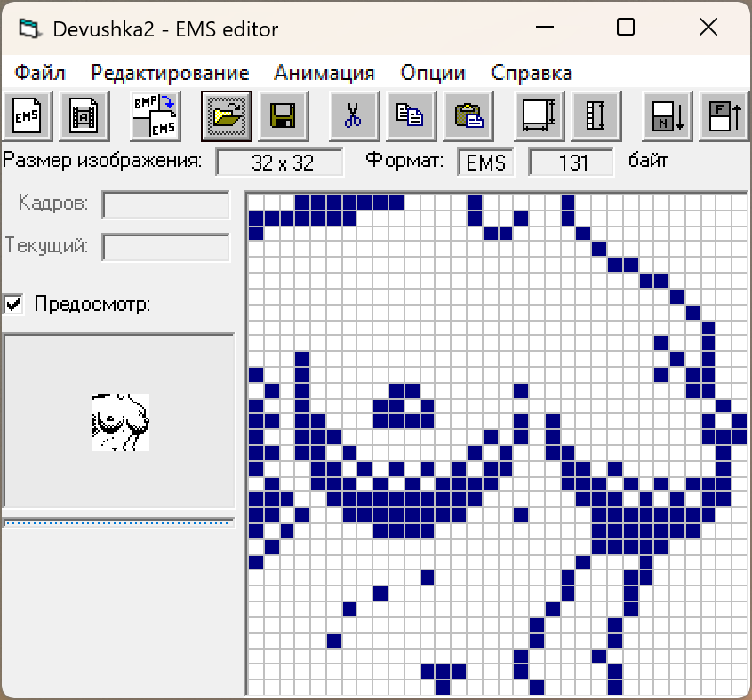Viewport: 752px width, 700px height.
Task: Click the app icon in title bar
Action: (29, 28)
